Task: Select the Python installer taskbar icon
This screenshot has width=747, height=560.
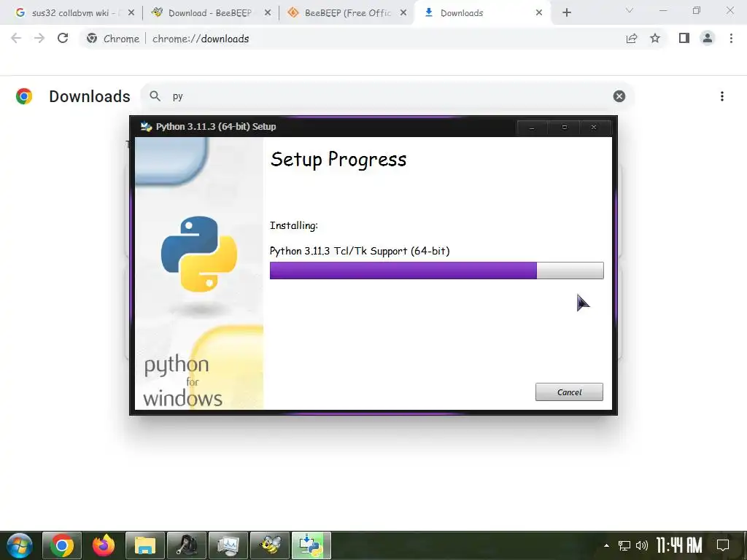Action: coord(311,545)
